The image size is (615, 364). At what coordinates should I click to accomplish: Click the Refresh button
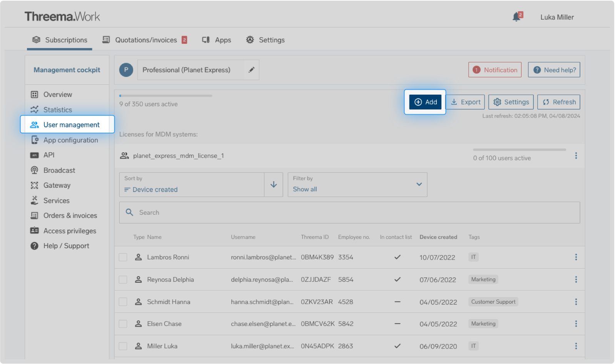click(559, 102)
